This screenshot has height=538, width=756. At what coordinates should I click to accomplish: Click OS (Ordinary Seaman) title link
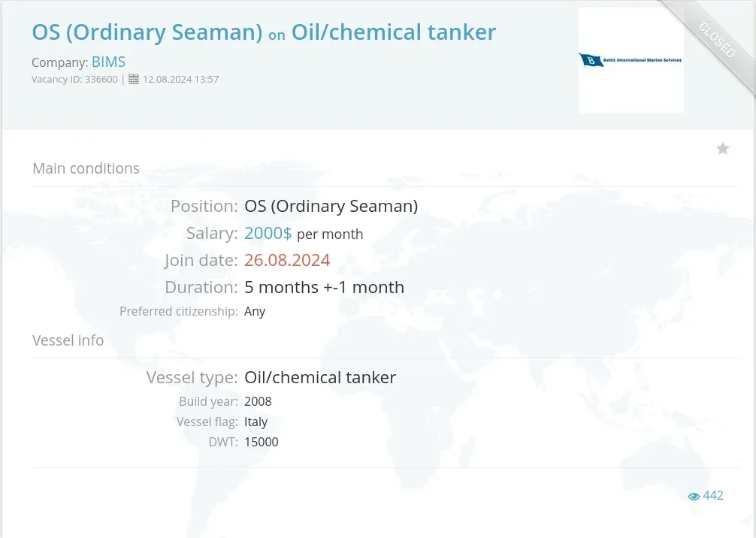click(147, 32)
